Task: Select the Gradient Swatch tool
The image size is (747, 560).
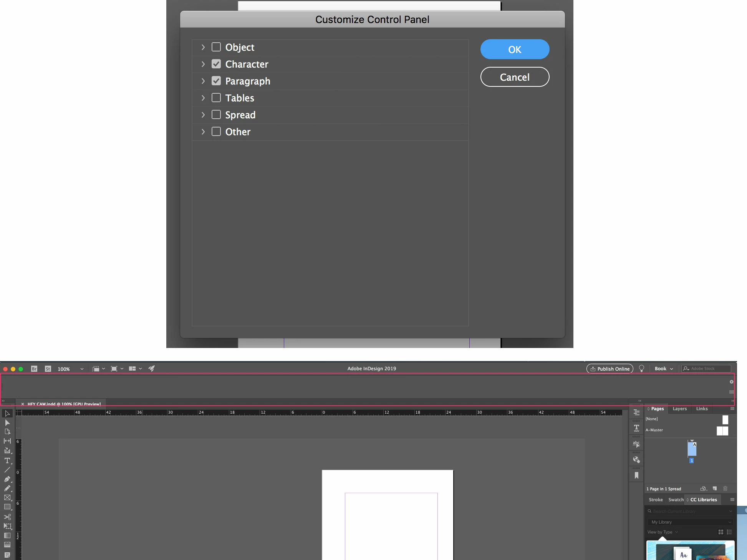Action: 7,535
